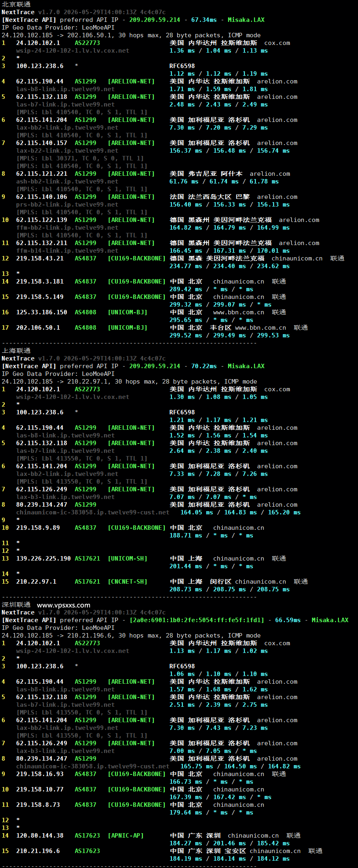Click the 上海联通 section heading
The width and height of the screenshot is (358, 868).
pos(16,351)
